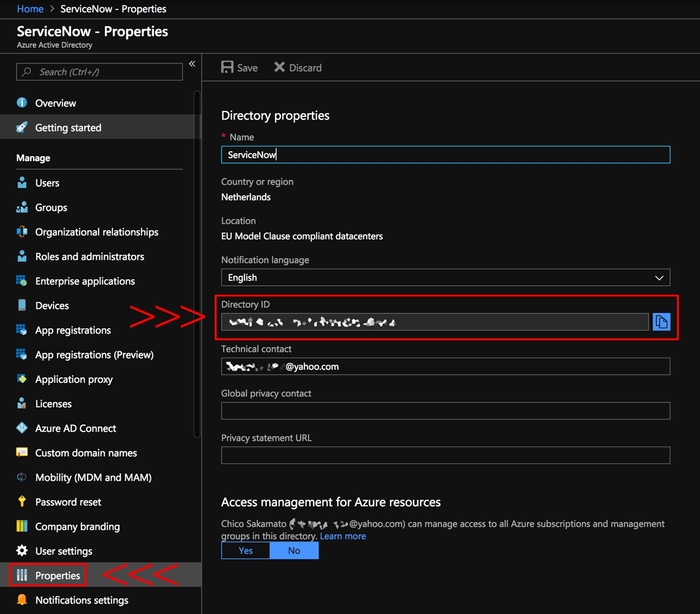The height and width of the screenshot is (614, 700).
Task: Open the Properties section
Action: [x=57, y=575]
